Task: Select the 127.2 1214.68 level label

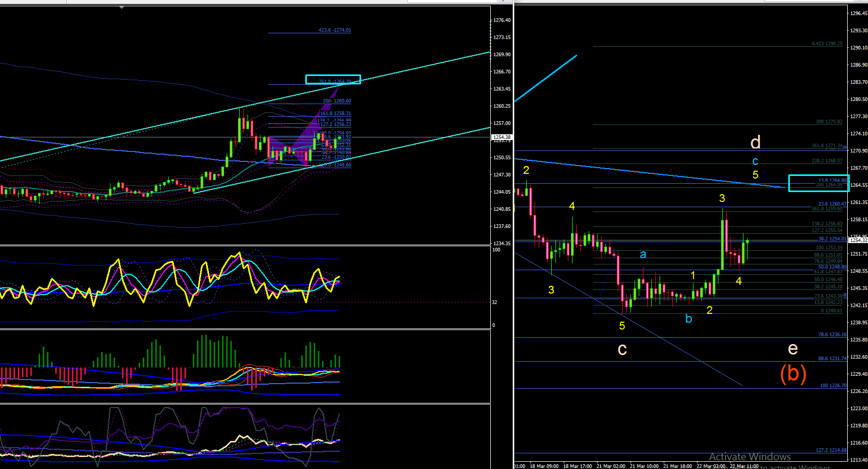Action: [x=831, y=450]
